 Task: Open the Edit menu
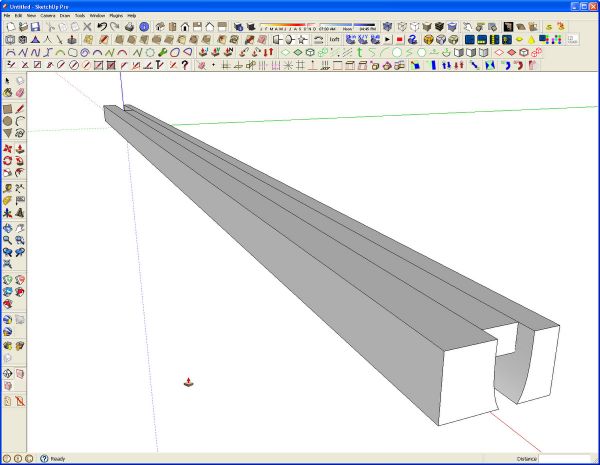18,16
